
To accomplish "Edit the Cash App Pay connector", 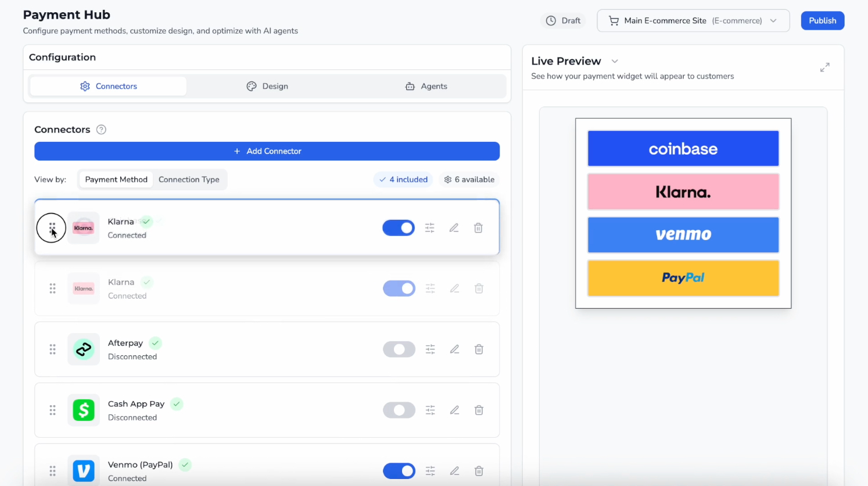I will coord(454,410).
